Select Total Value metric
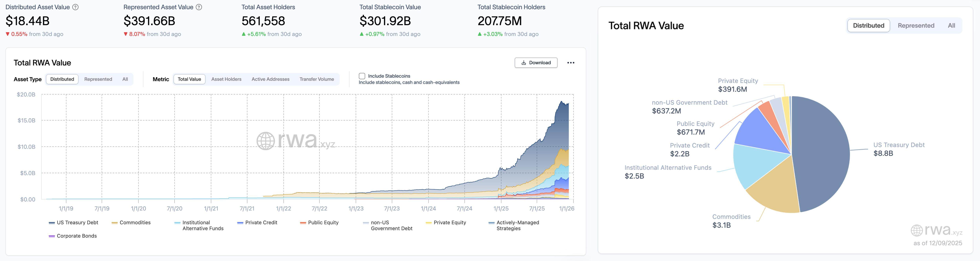 point(189,79)
